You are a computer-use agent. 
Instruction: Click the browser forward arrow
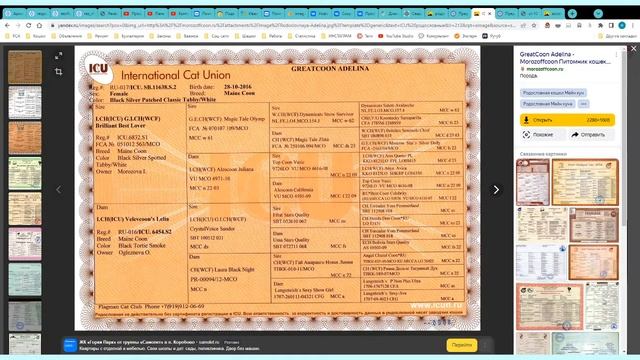(18, 25)
